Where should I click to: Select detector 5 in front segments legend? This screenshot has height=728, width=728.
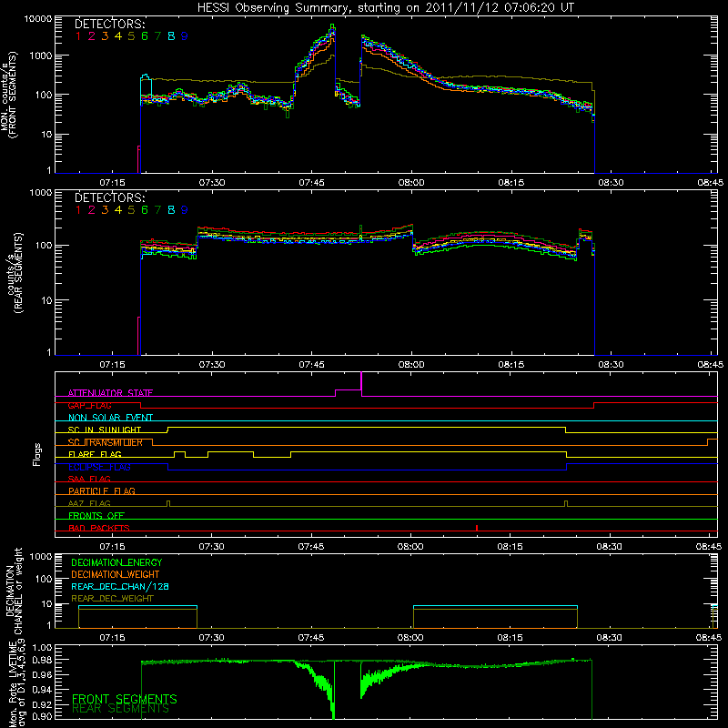click(x=131, y=36)
